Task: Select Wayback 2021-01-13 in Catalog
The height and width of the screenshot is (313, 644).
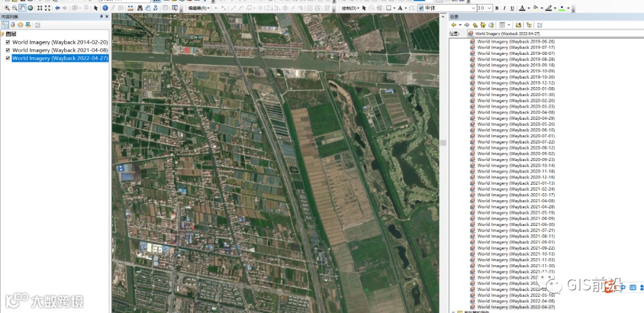Action: coord(516,183)
